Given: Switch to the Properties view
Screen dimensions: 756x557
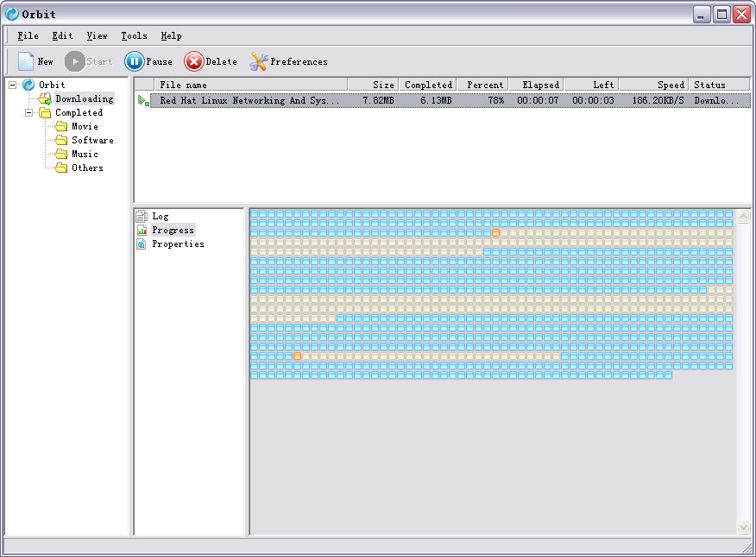Looking at the screenshot, I should [178, 244].
